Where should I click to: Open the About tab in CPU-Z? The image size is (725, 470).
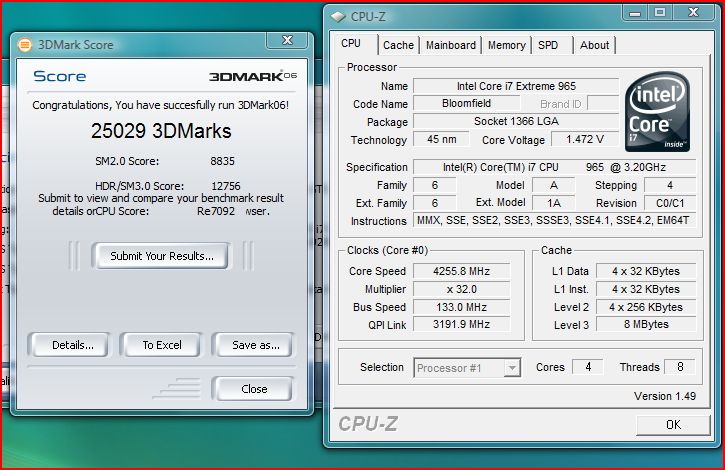tap(595, 45)
